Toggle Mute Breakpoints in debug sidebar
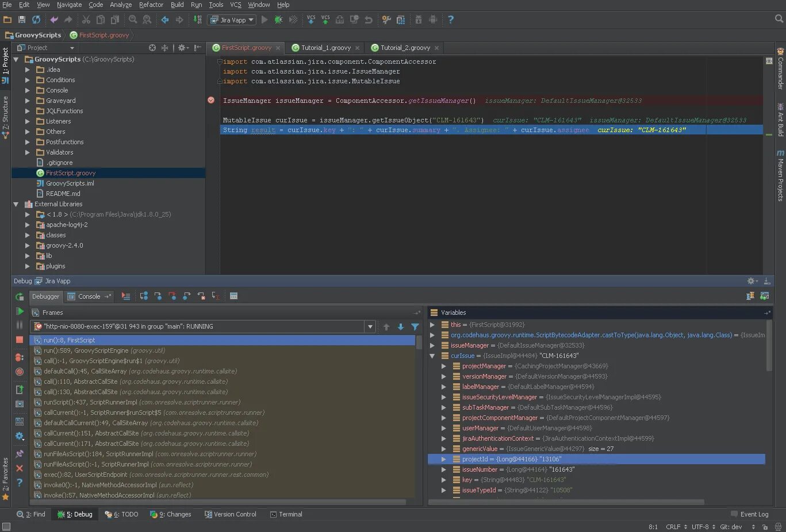Image resolution: width=786 pixels, height=532 pixels. (x=20, y=372)
